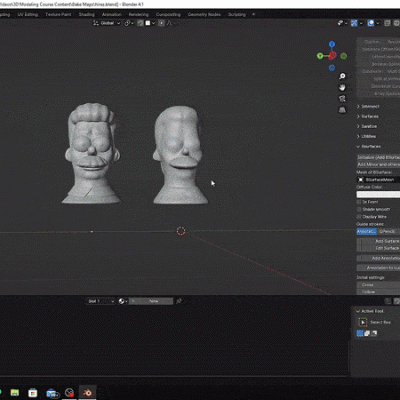Click the Select Box active tool icon
400x400 pixels.
[x=363, y=322]
